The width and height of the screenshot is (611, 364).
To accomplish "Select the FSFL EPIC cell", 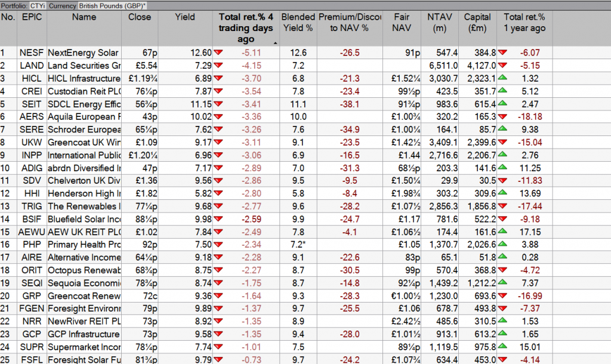I will point(32,359).
